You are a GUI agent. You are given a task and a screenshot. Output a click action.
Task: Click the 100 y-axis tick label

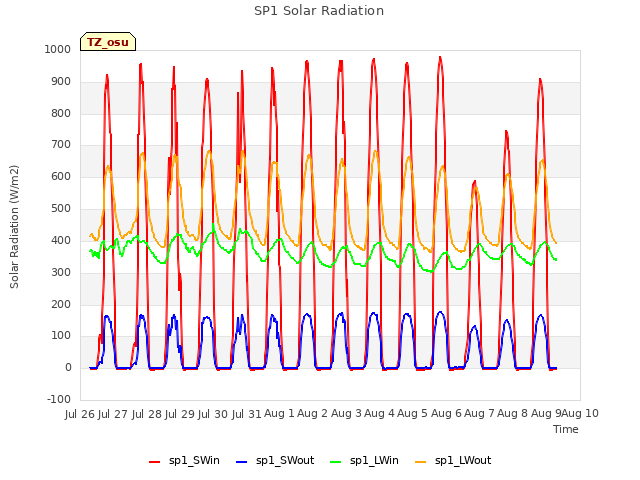(x=61, y=336)
